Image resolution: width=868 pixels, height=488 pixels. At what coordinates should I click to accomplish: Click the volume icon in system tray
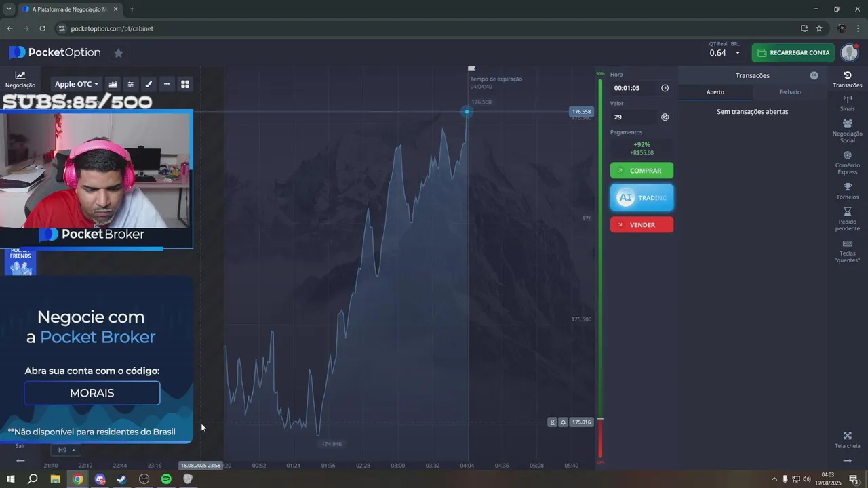[806, 479]
